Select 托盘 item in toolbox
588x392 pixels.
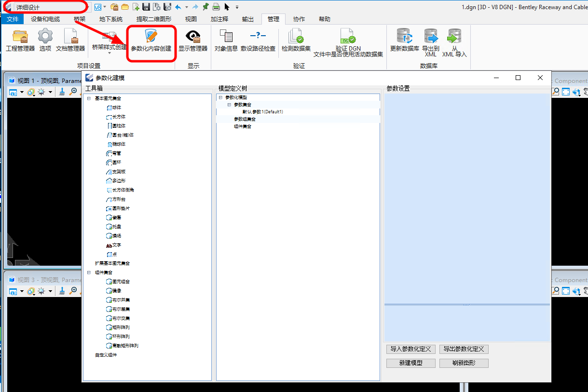point(114,227)
